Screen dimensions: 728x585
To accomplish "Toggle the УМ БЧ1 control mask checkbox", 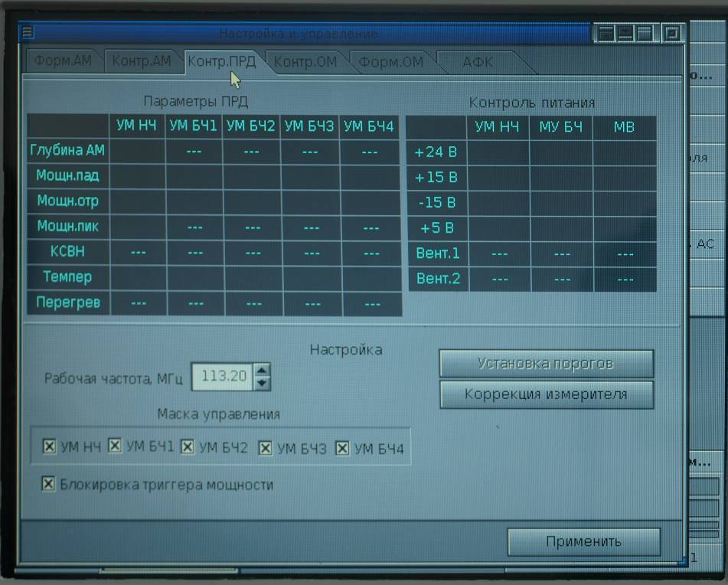I will [115, 445].
